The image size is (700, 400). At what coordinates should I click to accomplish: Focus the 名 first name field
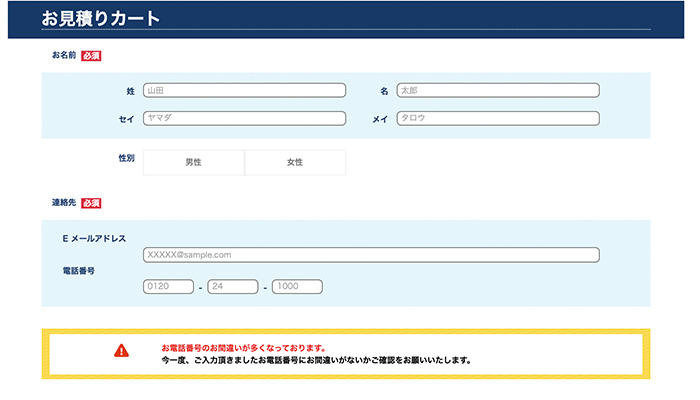coord(498,90)
